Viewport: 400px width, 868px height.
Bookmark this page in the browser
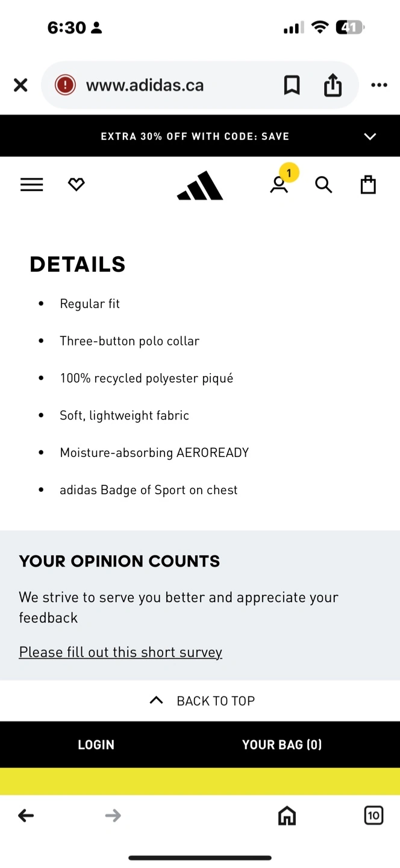[292, 86]
